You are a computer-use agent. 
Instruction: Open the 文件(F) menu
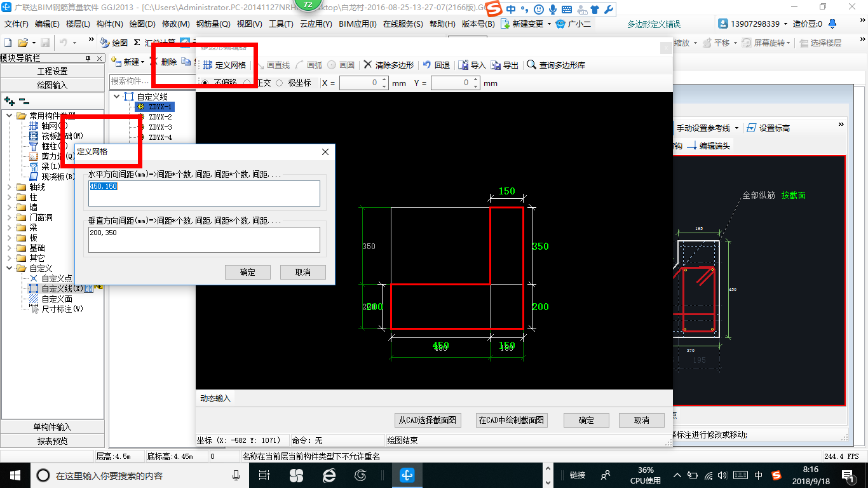(x=17, y=24)
